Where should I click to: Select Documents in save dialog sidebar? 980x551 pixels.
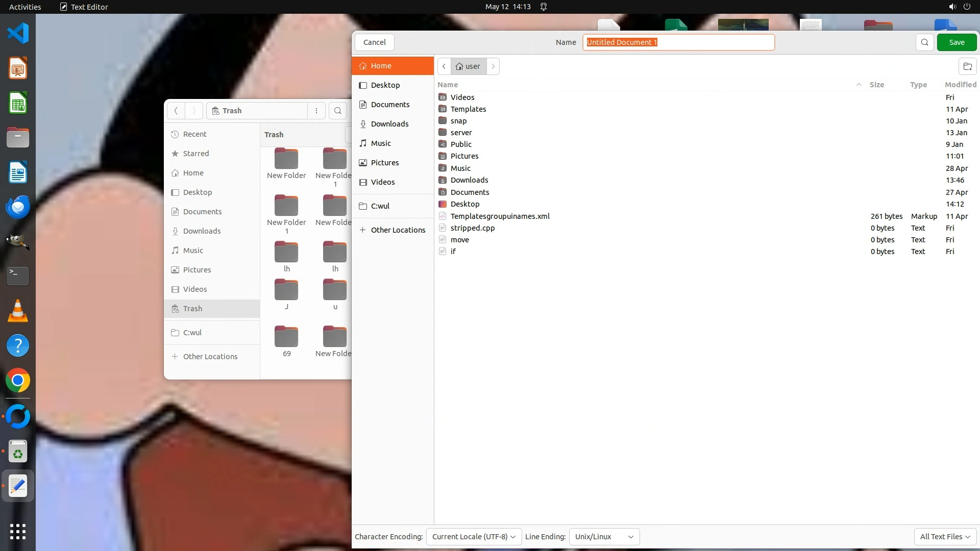click(x=390, y=105)
